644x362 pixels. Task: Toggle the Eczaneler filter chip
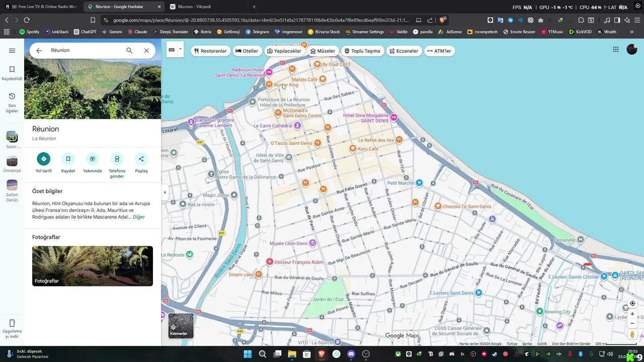click(x=404, y=51)
